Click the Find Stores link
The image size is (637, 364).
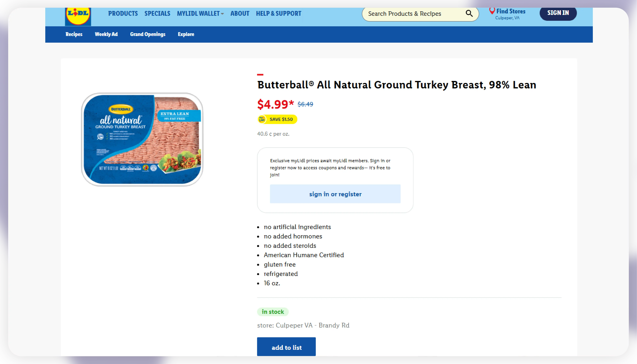tap(511, 11)
